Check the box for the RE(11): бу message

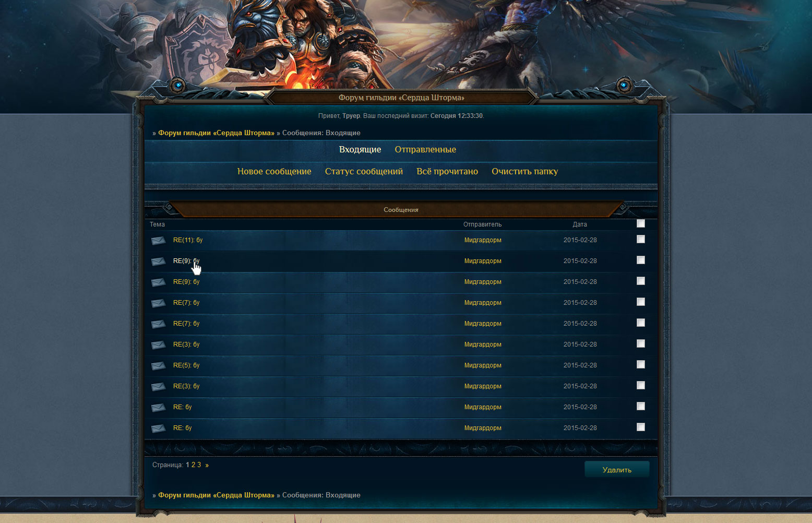click(x=641, y=239)
